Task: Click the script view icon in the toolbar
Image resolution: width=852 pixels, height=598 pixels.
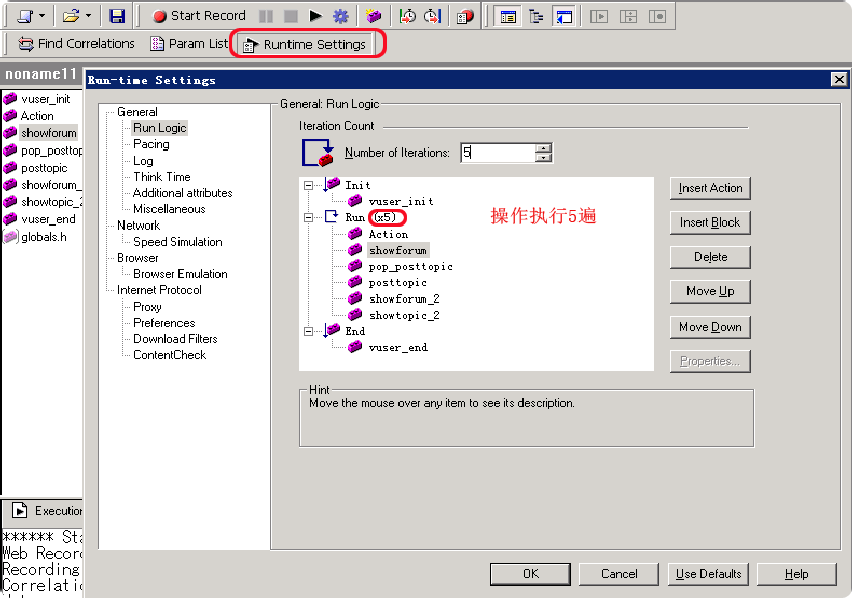Action: click(x=508, y=16)
